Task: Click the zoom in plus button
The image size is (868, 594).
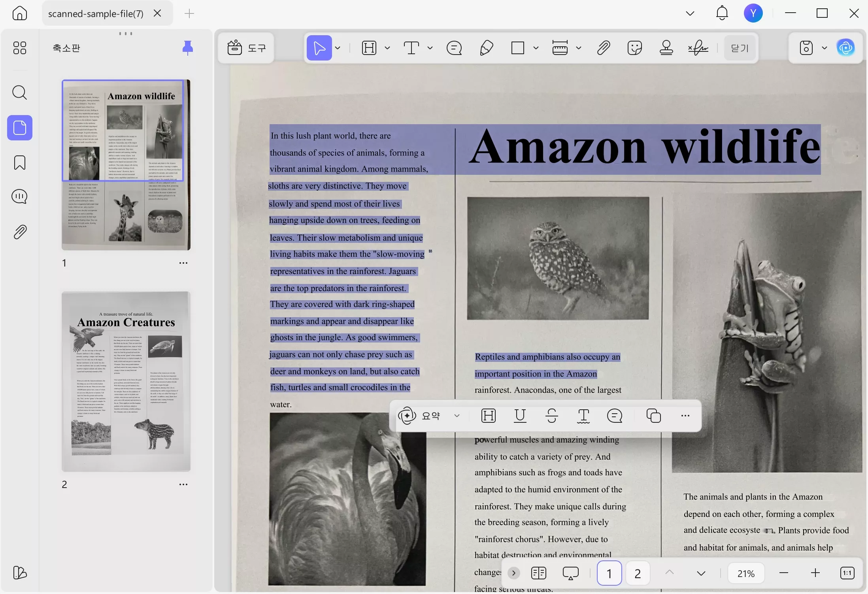Action: pos(815,573)
